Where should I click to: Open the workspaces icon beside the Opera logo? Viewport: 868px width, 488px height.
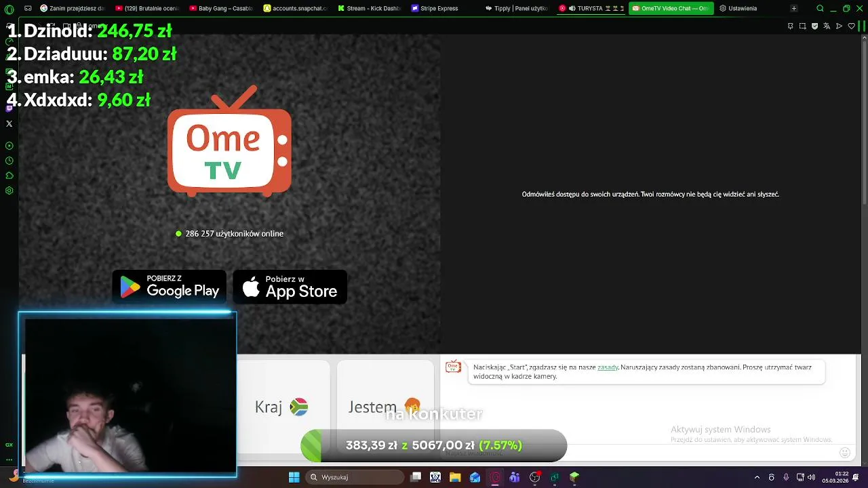click(28, 9)
